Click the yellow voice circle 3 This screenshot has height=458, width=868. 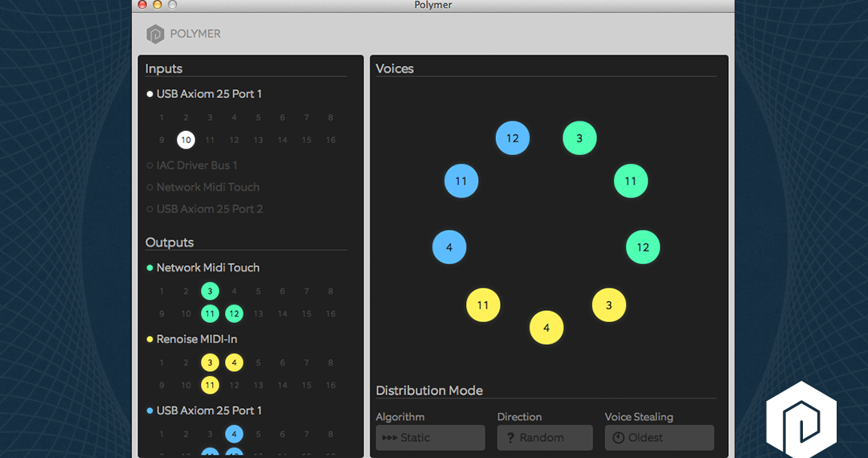609,305
